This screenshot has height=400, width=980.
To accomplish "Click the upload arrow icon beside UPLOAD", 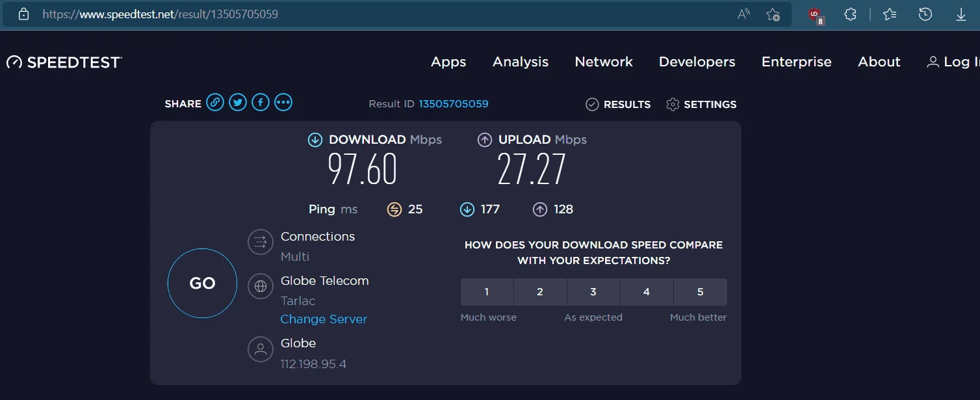I will 485,140.
